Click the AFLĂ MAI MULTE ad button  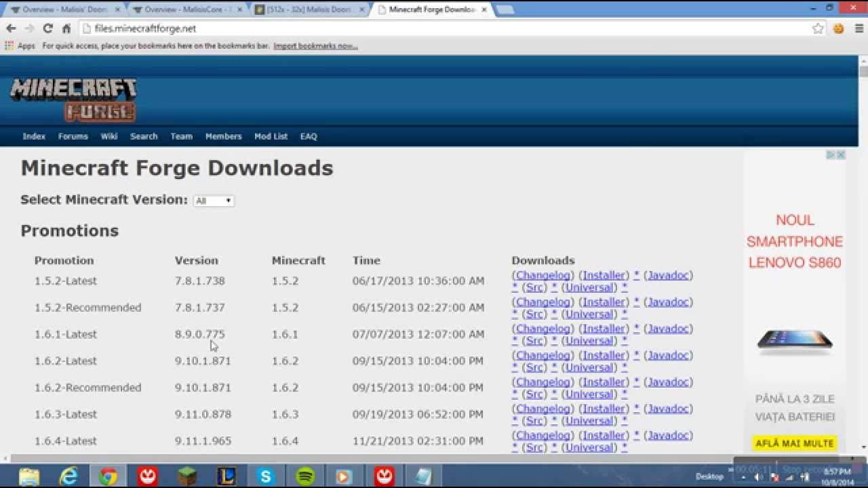tap(794, 443)
